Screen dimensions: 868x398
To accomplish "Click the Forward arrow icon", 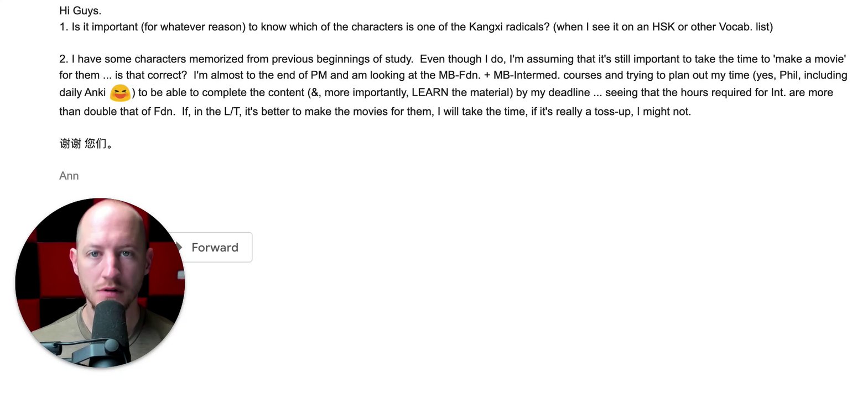I will click(x=179, y=247).
